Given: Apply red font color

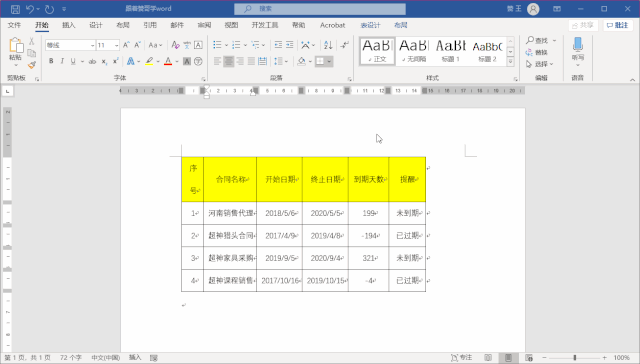Looking at the screenshot, I should click(x=168, y=62).
